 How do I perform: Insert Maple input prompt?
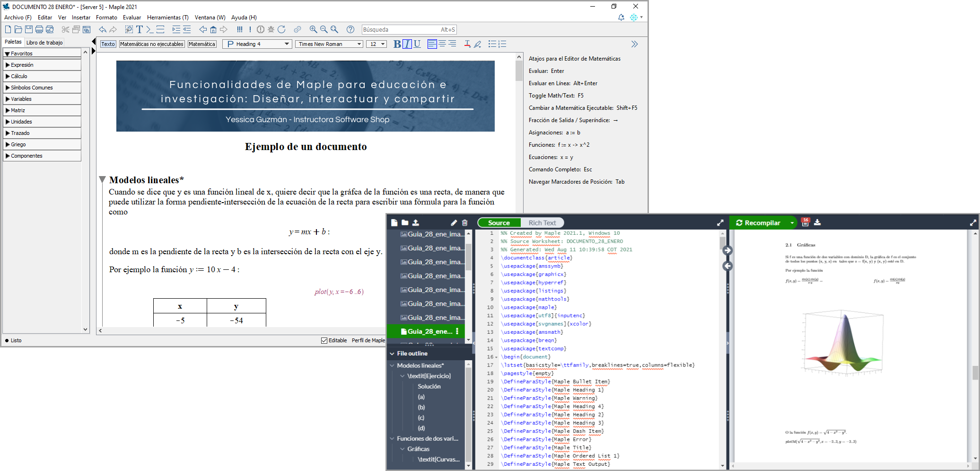tap(149, 29)
